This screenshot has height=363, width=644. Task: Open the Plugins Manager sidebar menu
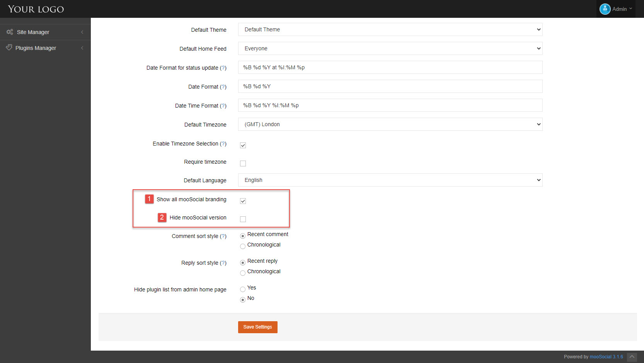(x=45, y=48)
